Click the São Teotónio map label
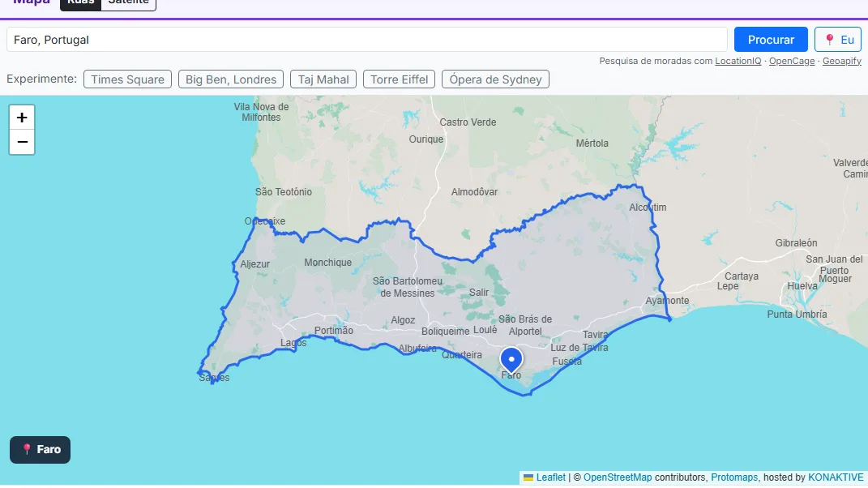Image resolution: width=868 pixels, height=488 pixels. click(284, 192)
